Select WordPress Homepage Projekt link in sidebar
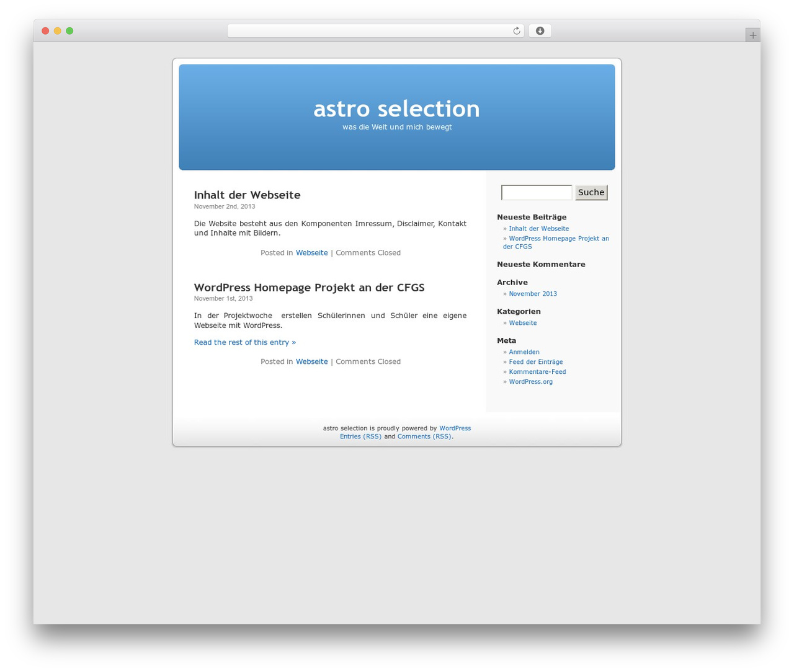Screen dimensions: 794x672 [x=556, y=242]
